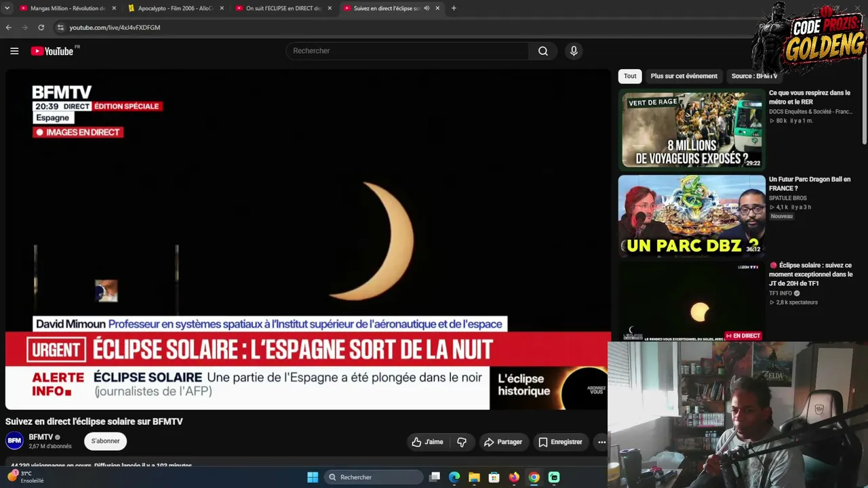
Task: Select the Source : BFMTV filter chip
Action: (x=754, y=76)
